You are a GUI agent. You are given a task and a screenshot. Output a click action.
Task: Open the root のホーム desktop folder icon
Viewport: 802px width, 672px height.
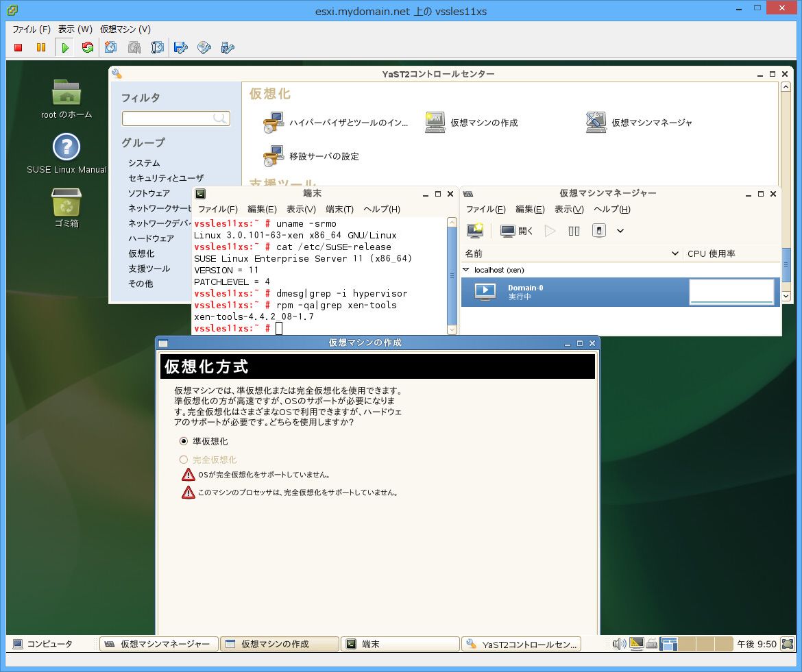[66, 92]
